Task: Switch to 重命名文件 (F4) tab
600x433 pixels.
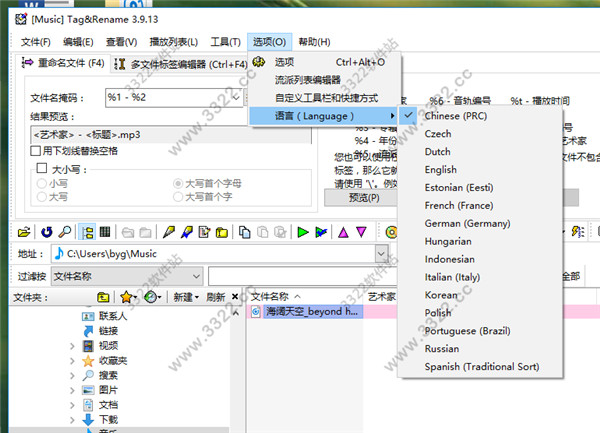Action: pos(63,62)
